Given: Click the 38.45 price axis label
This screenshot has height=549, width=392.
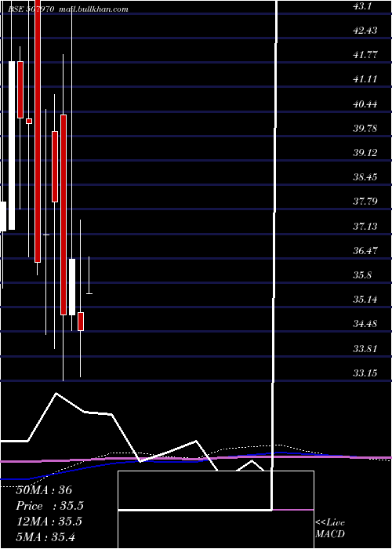Looking at the screenshot, I should pyautogui.click(x=365, y=177).
